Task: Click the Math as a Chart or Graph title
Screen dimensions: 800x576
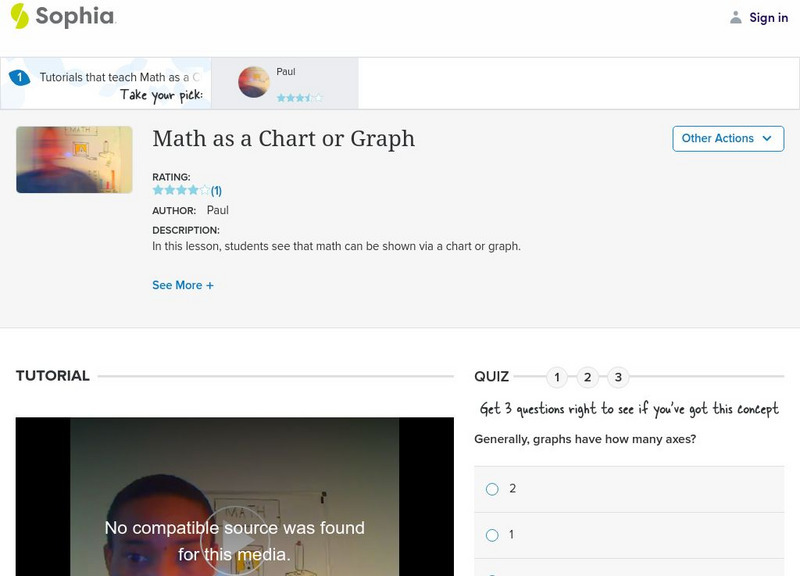Action: click(x=283, y=139)
